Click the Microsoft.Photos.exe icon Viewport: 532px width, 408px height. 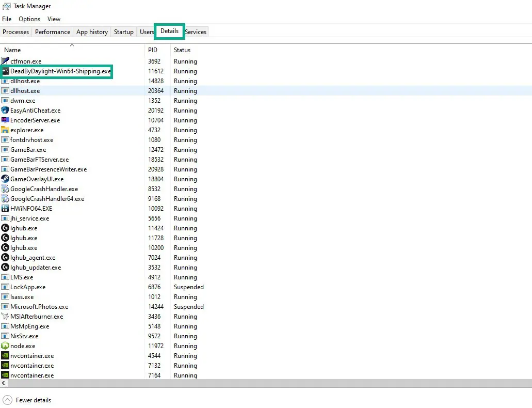[5, 307]
